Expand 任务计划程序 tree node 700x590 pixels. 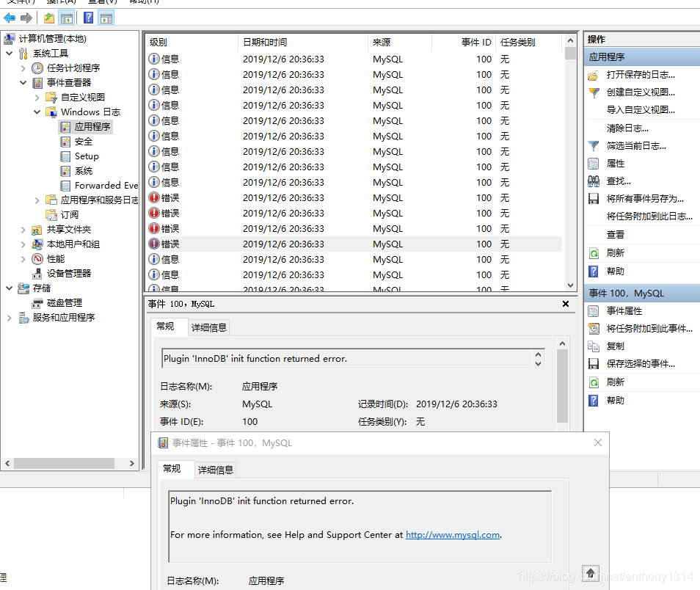23,68
